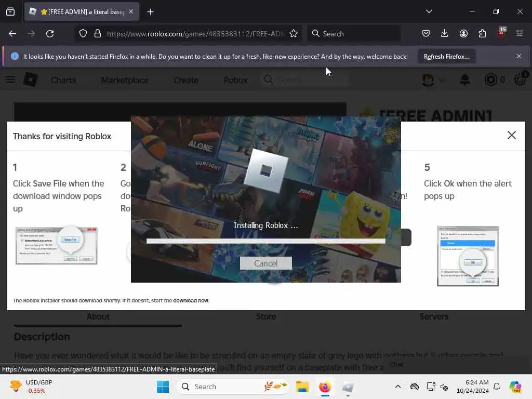
Task: Open the Windows Start menu
Action: tap(163, 387)
